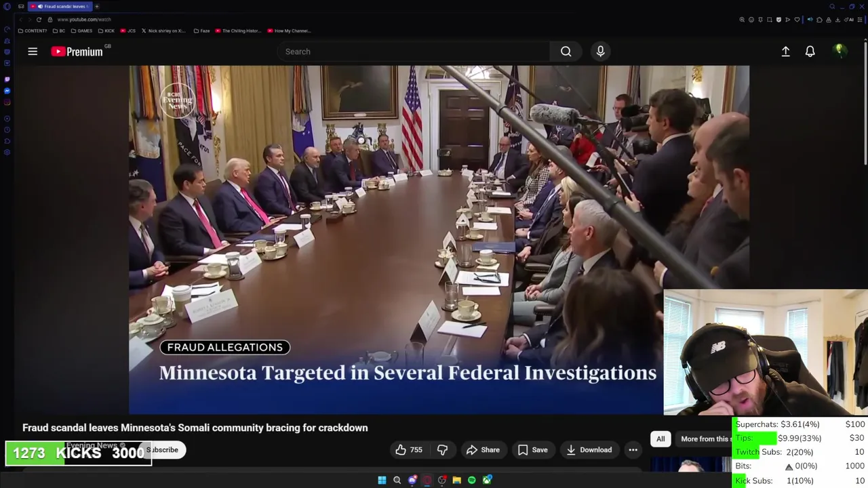Open the YouTube upload/create icon
The width and height of the screenshot is (868, 488).
785,52
